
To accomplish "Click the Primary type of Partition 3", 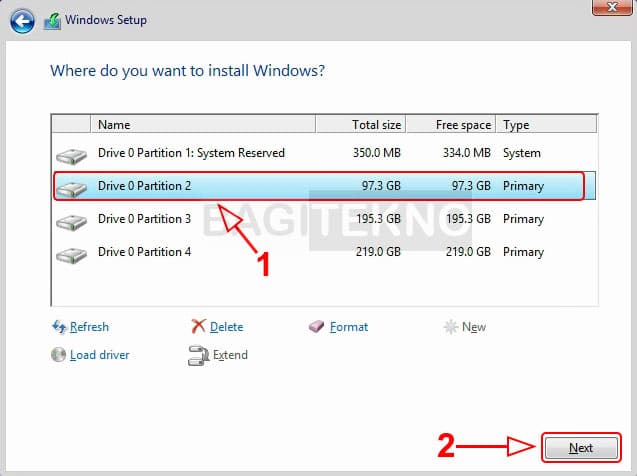I will tap(523, 219).
